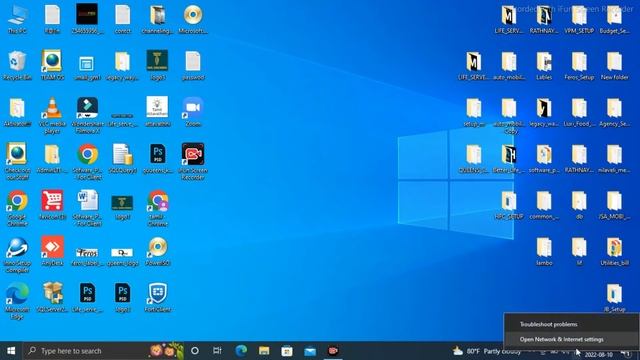Select Wondershare Filmora X shortcut
The height and width of the screenshot is (360, 640).
[x=87, y=115]
